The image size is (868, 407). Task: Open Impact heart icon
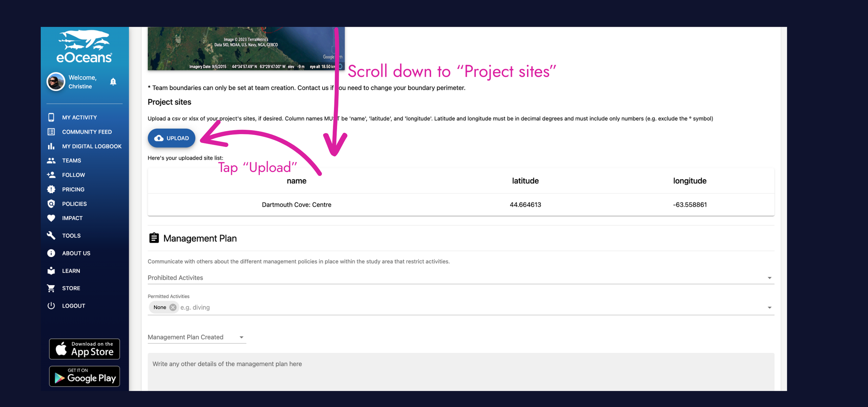(51, 218)
